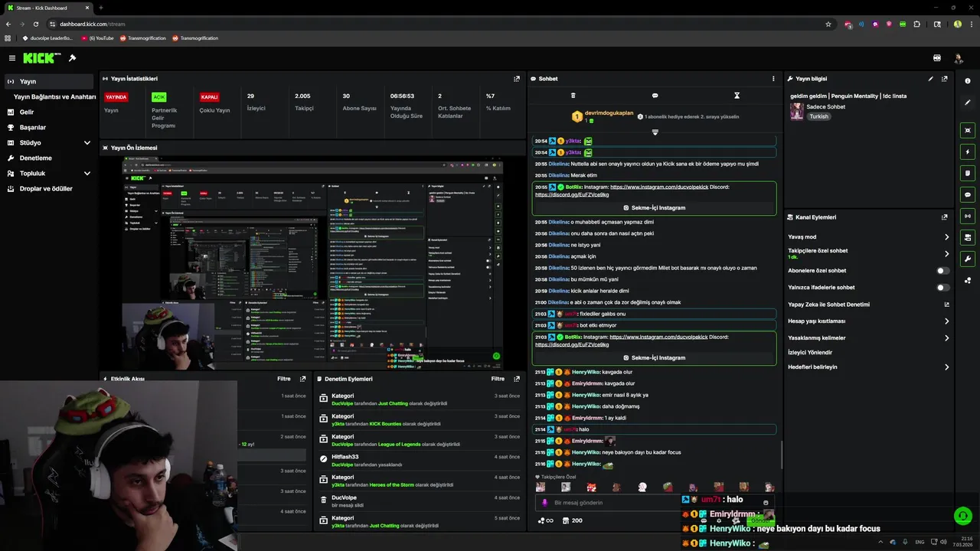Viewport: 980px width, 551px height.
Task: Open Yasaklanmış kelimeler chevron
Action: 946,338
